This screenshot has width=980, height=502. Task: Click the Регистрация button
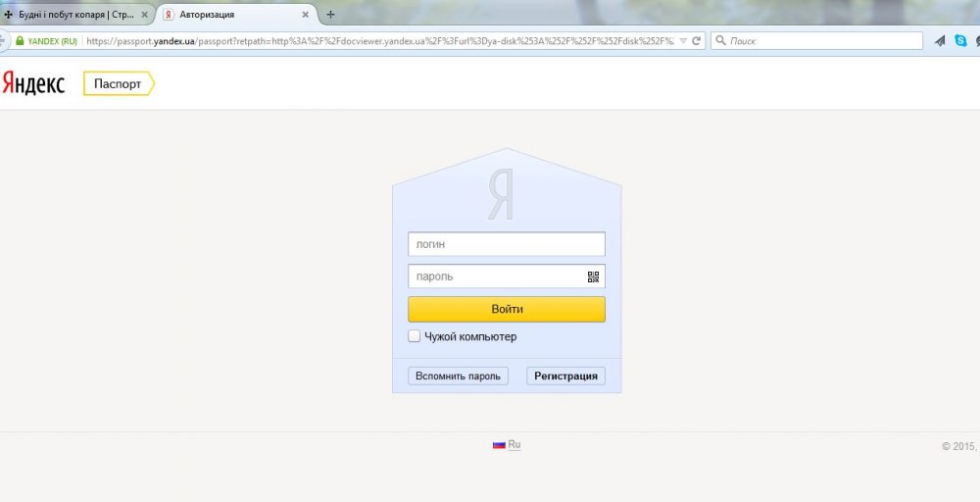click(565, 376)
